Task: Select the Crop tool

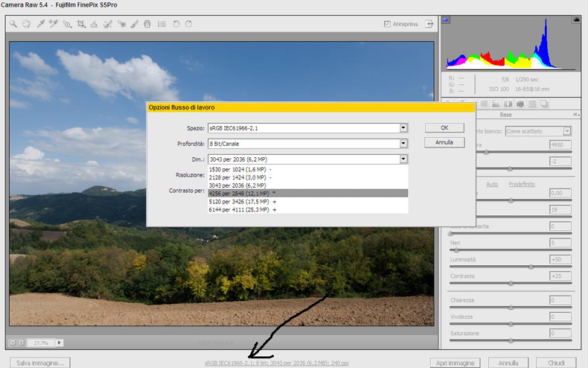Action: point(80,24)
